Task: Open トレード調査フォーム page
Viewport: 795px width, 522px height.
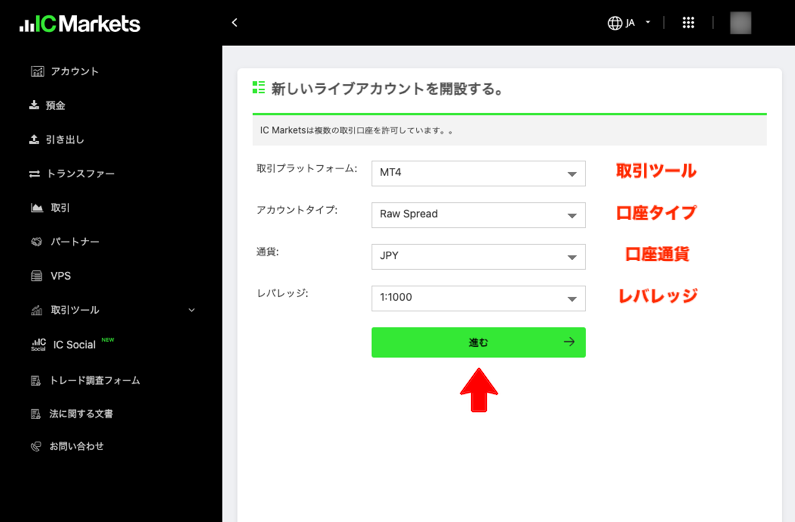Action: click(95, 381)
